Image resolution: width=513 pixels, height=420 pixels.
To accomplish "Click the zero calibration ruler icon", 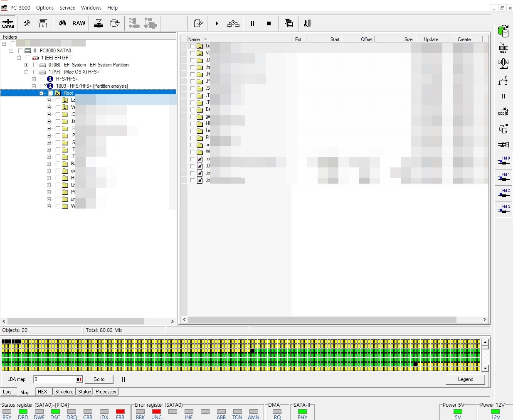I will [503, 64].
